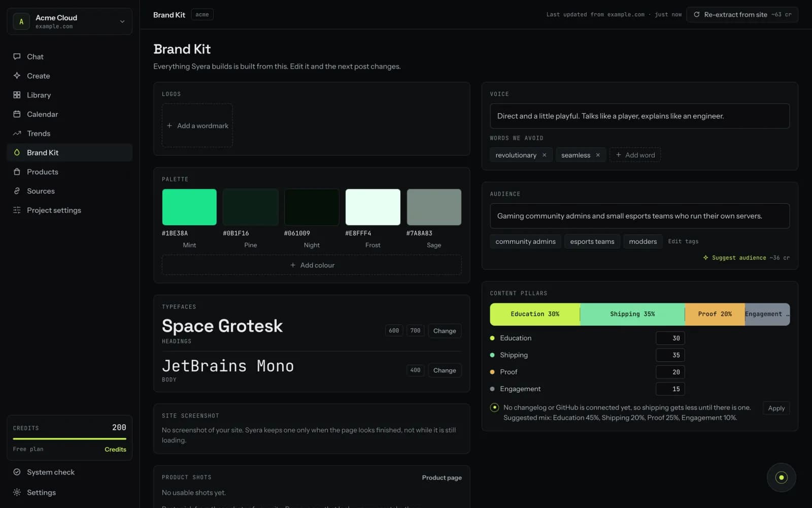Click the Calendar icon in sidebar
The height and width of the screenshot is (508, 812).
tap(17, 114)
